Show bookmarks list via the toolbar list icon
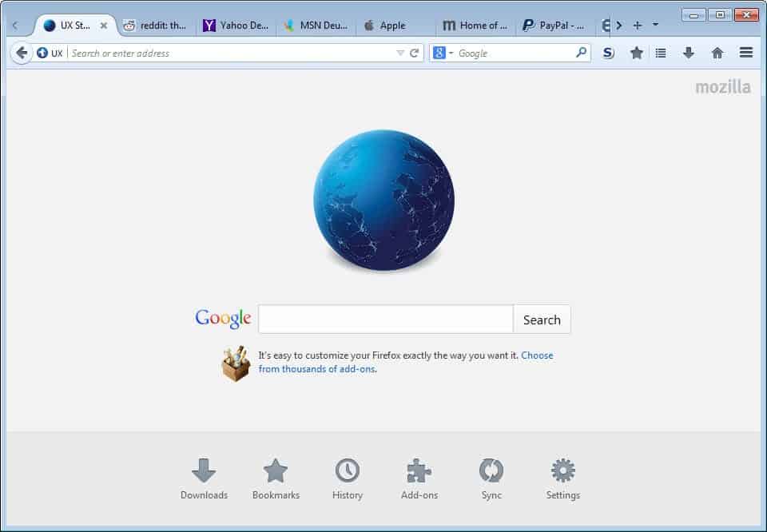The width and height of the screenshot is (767, 532). pyautogui.click(x=661, y=53)
